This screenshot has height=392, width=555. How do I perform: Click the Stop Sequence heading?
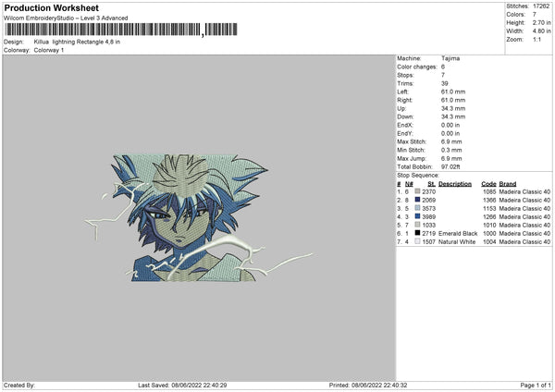pyautogui.click(x=418, y=176)
